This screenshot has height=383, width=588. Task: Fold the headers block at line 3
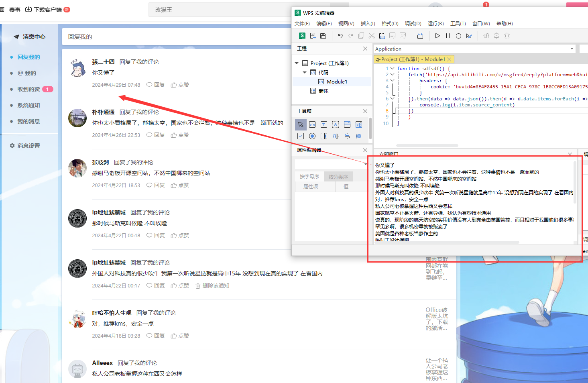392,80
